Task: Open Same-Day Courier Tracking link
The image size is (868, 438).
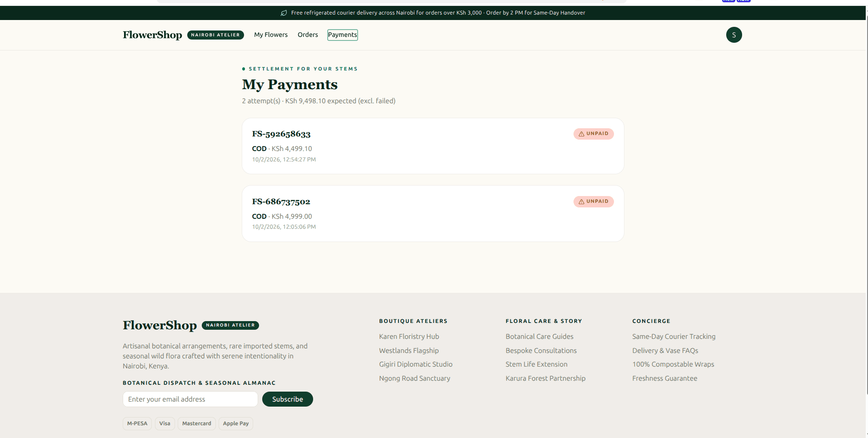Action: point(674,337)
